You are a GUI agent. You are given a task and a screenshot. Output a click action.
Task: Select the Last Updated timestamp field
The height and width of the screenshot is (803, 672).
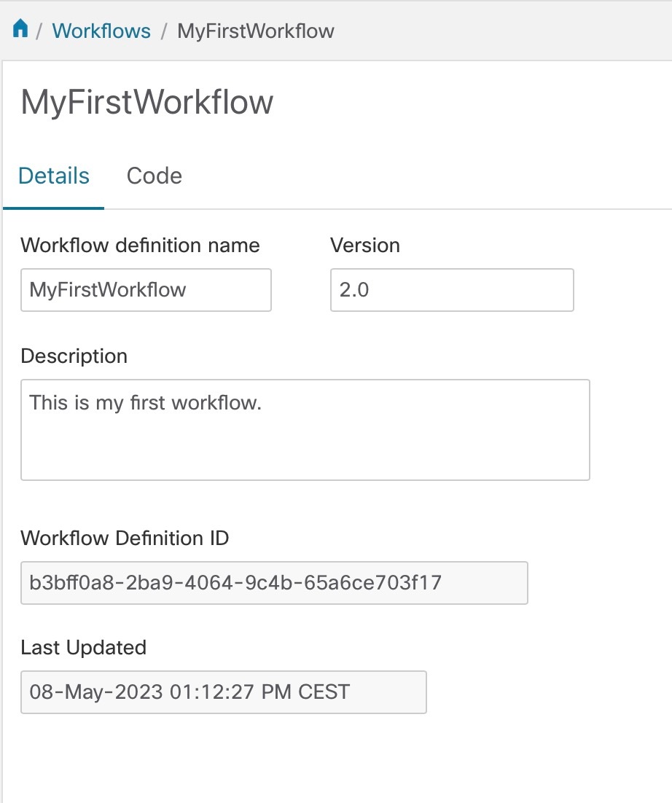224,692
